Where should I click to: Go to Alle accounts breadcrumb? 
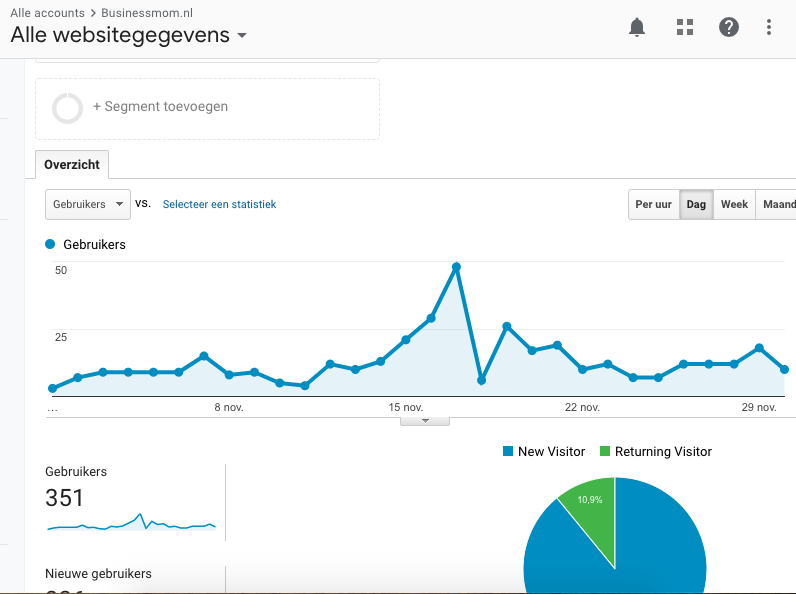click(47, 13)
